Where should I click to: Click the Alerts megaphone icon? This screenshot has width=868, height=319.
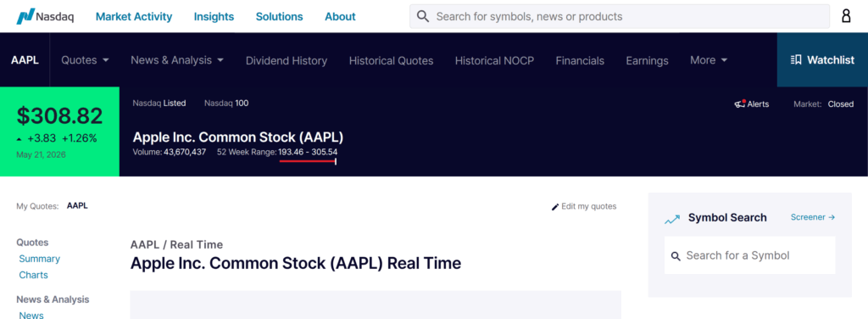click(739, 104)
